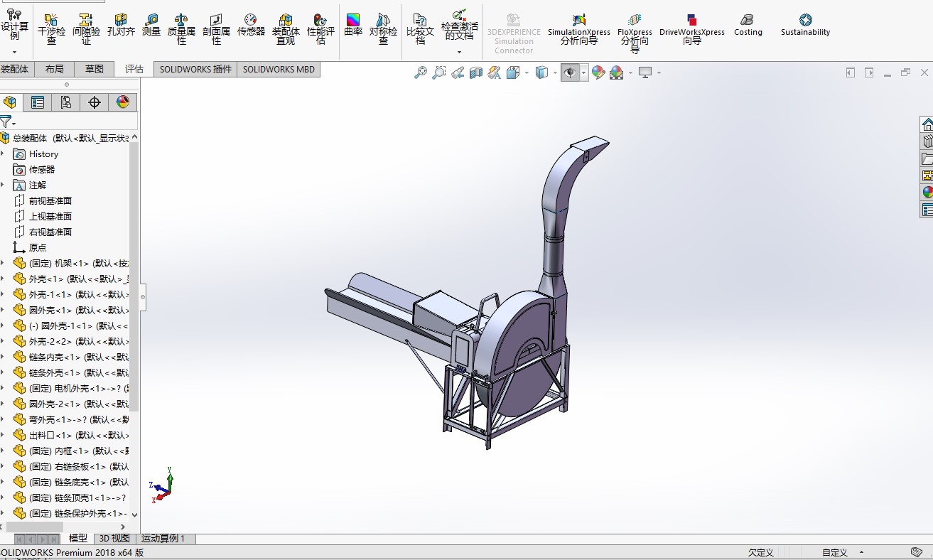
Task: Switch to the 草图 tab
Action: (95, 69)
